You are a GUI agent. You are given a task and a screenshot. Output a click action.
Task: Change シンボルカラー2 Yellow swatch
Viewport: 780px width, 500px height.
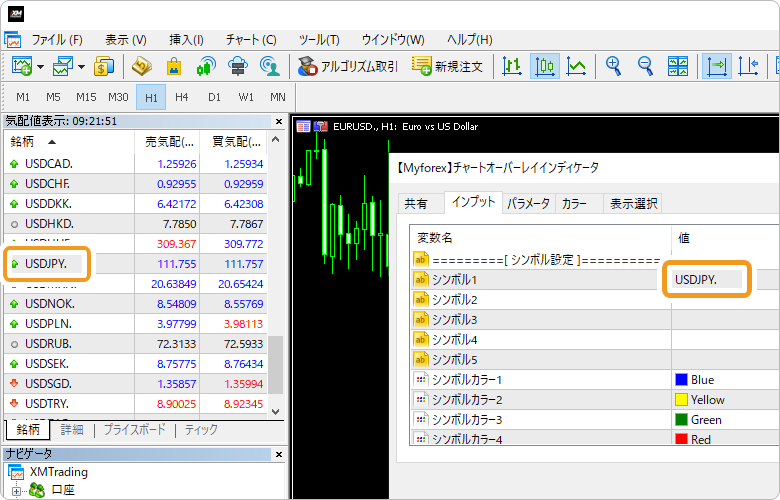point(681,400)
